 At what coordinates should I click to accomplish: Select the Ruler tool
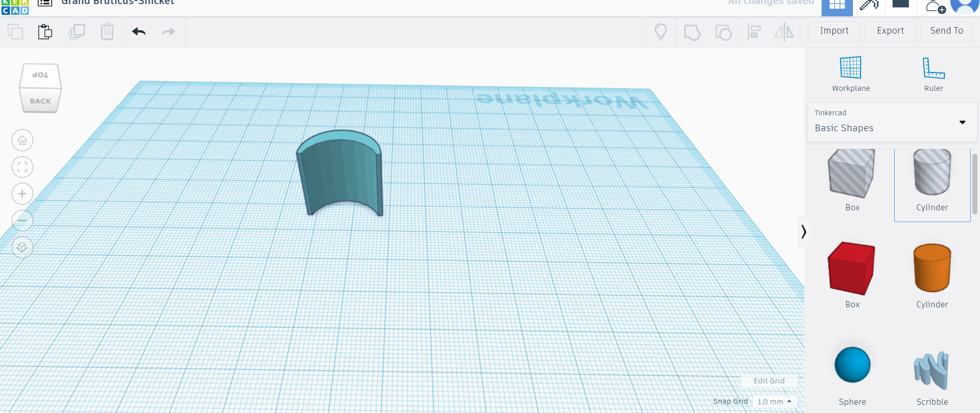(x=934, y=74)
